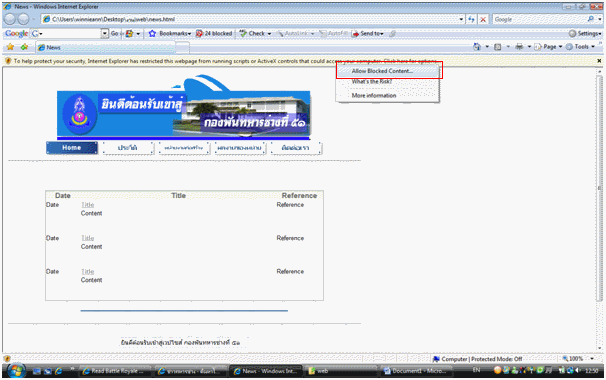Select Allow Blocked Content menu entry
Viewport: 606px width, 380px height.
(x=382, y=71)
